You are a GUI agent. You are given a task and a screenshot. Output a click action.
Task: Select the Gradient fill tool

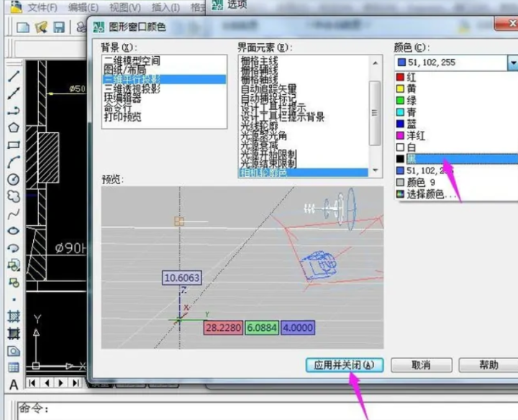click(14, 334)
